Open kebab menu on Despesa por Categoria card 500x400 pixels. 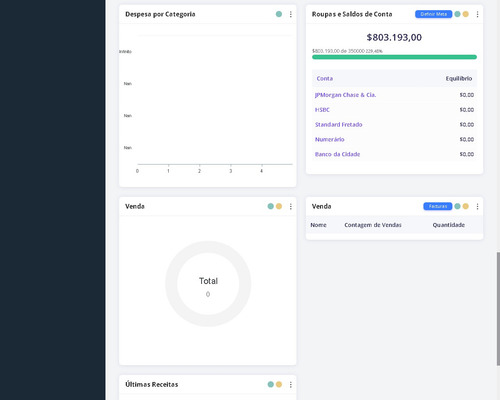291,14
